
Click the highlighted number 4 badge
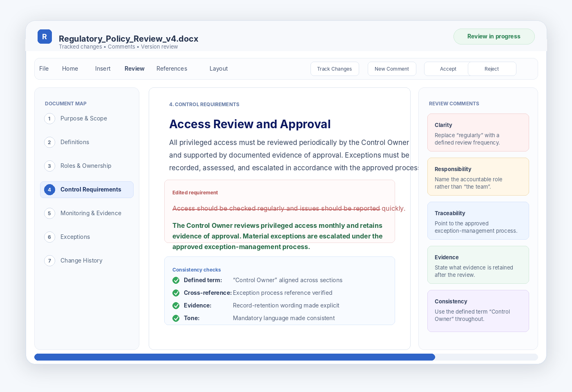click(x=49, y=190)
